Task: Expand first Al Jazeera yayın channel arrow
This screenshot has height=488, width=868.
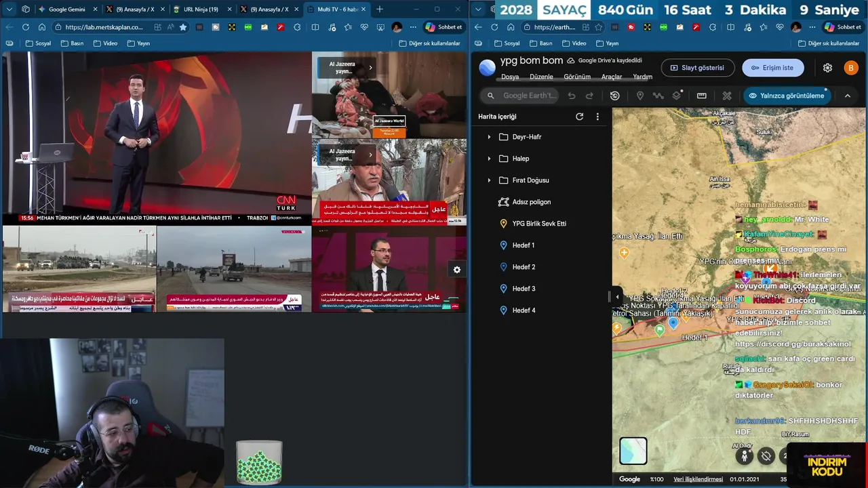Action: pos(370,68)
